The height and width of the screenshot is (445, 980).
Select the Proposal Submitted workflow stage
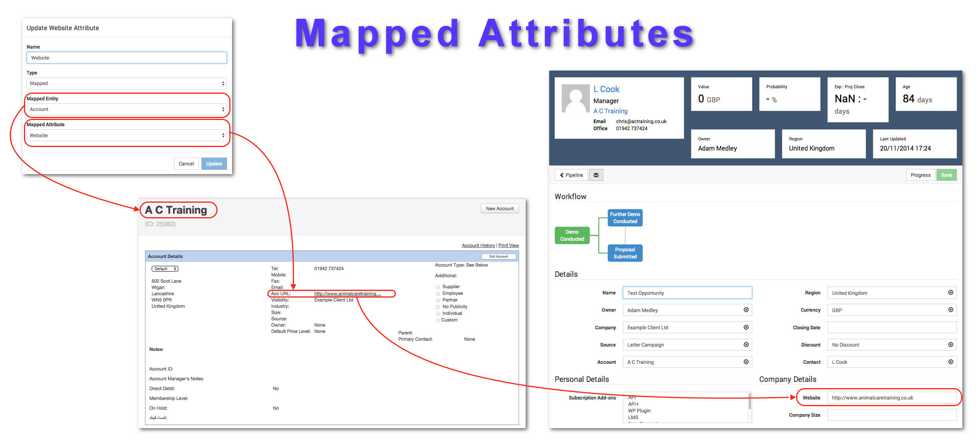pyautogui.click(x=625, y=253)
